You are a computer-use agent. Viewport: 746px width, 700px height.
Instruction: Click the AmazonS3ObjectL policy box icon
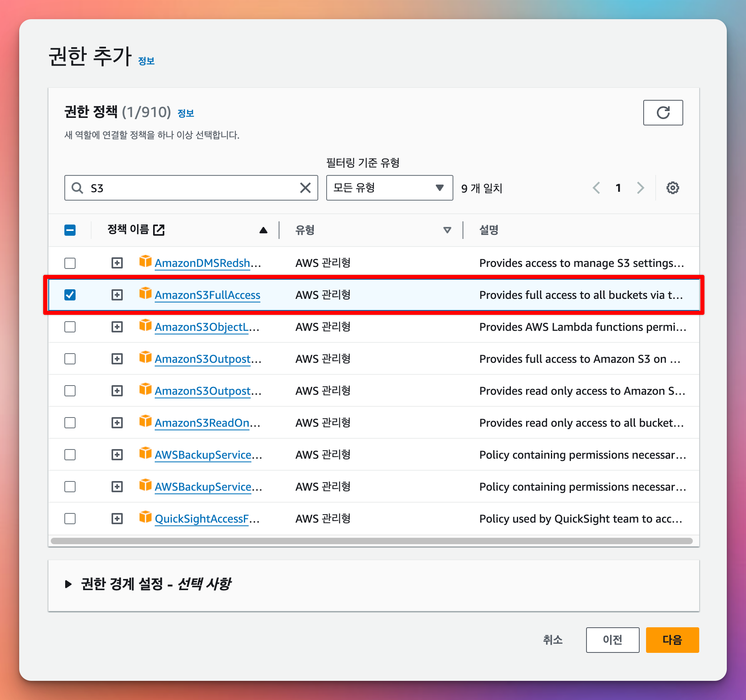tap(146, 325)
